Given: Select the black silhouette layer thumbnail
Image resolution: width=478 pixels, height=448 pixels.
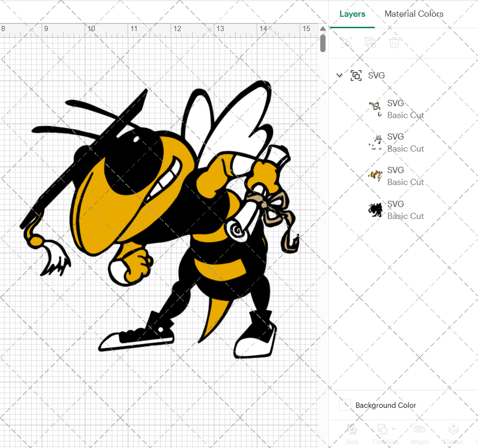Looking at the screenshot, I should [x=375, y=210].
